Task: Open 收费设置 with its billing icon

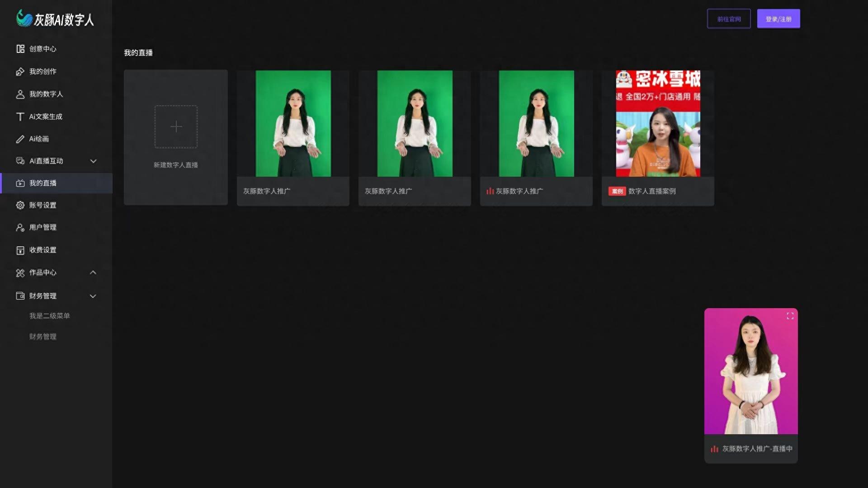Action: 20,250
